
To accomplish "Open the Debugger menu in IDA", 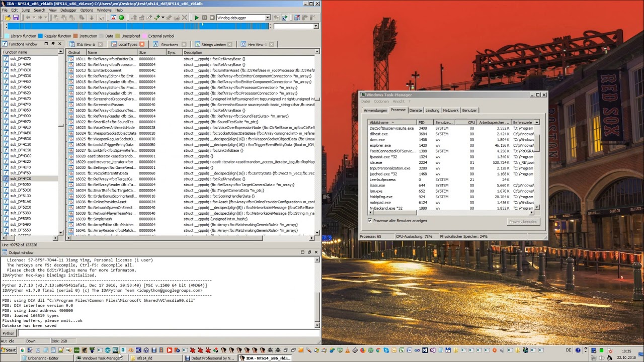I will (x=68, y=10).
